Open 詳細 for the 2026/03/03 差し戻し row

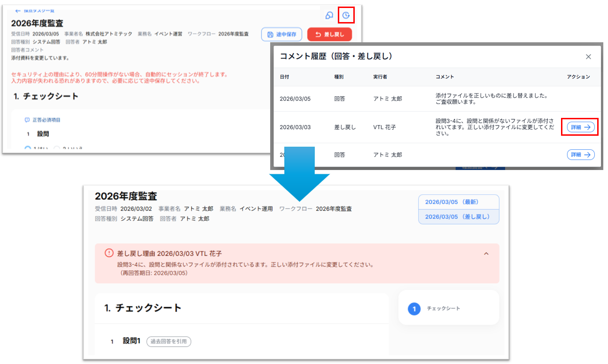(x=580, y=127)
